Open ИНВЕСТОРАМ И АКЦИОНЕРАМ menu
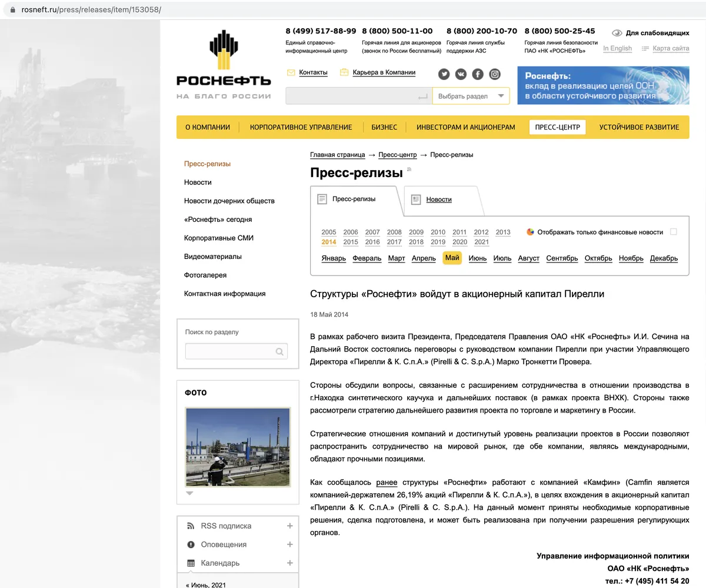This screenshot has height=588, width=706. click(465, 127)
